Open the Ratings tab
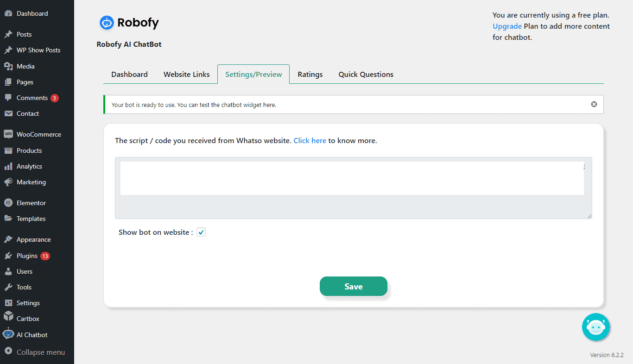 coord(310,74)
